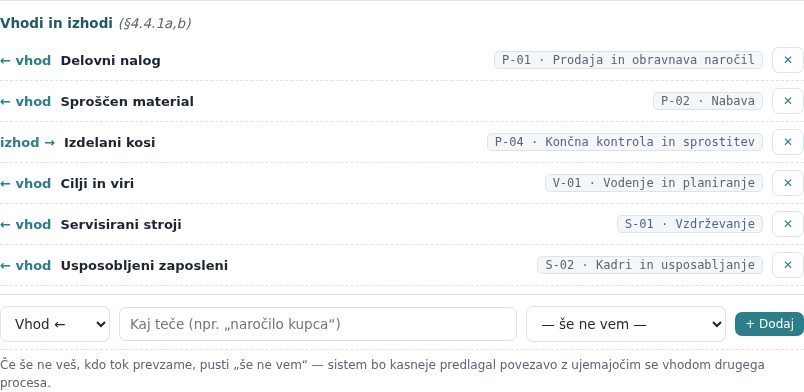Screen dimensions: 804x392
Task: Delete the Sproščen material row
Action: pyautogui.click(x=788, y=101)
